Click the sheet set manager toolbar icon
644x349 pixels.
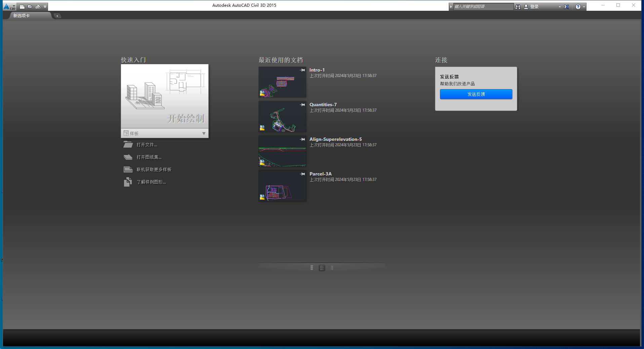click(x=38, y=7)
